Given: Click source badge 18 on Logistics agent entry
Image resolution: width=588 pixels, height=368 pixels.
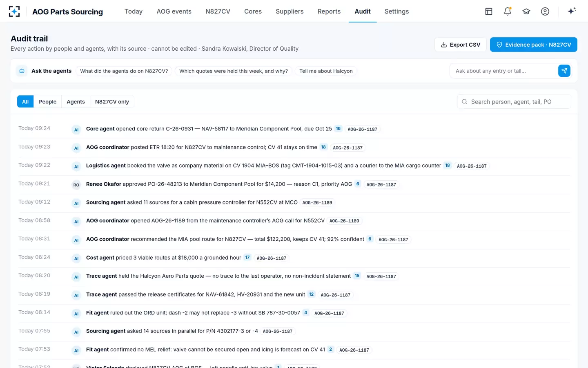Looking at the screenshot, I should tap(448, 165).
